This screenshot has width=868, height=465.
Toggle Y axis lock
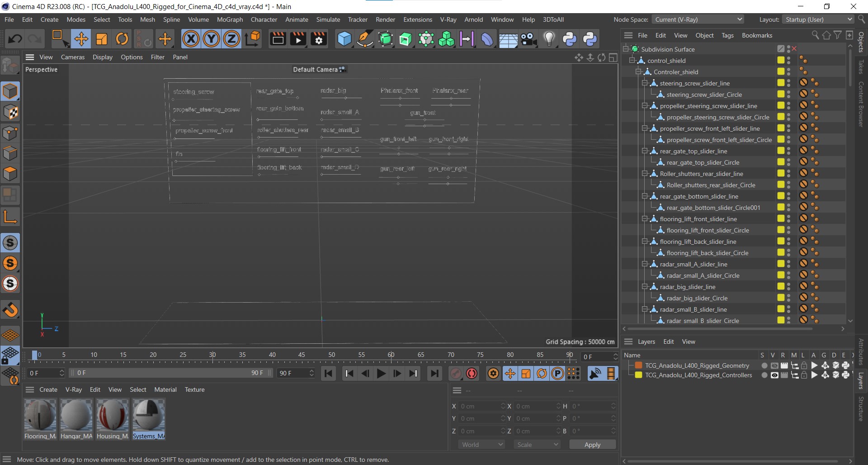click(211, 39)
